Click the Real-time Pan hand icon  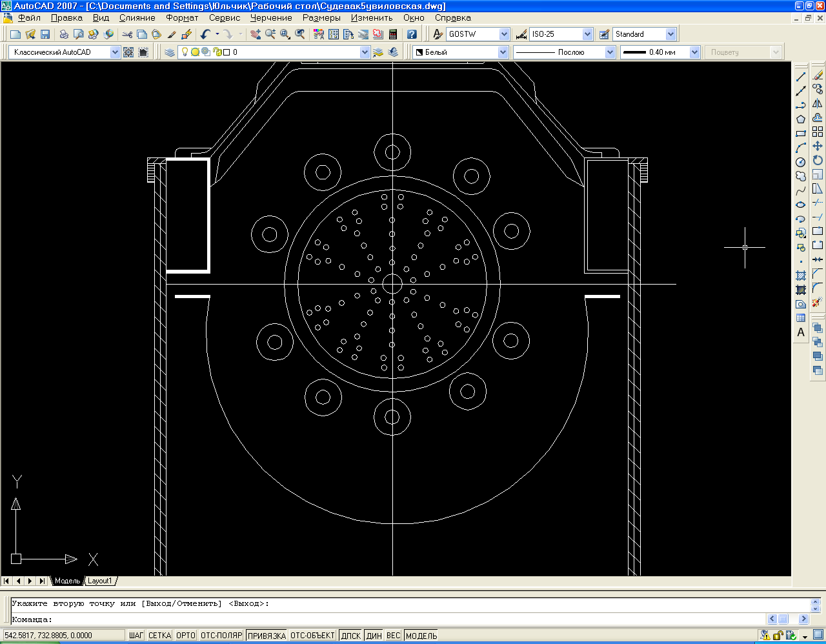tap(256, 34)
